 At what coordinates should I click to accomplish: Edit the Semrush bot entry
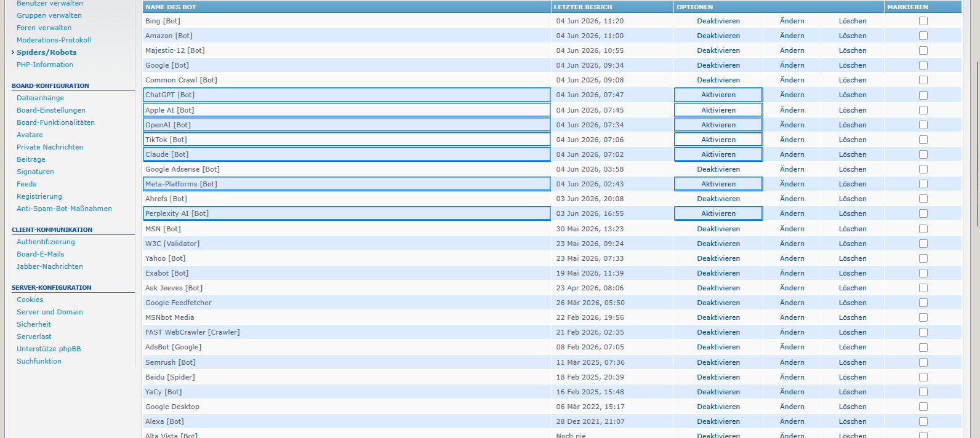pos(792,362)
